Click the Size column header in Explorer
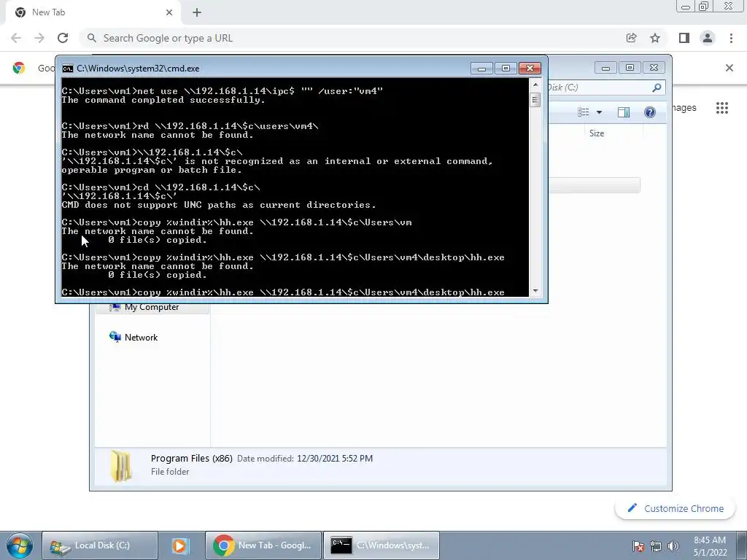Image resolution: width=747 pixels, height=560 pixels. pyautogui.click(x=597, y=133)
